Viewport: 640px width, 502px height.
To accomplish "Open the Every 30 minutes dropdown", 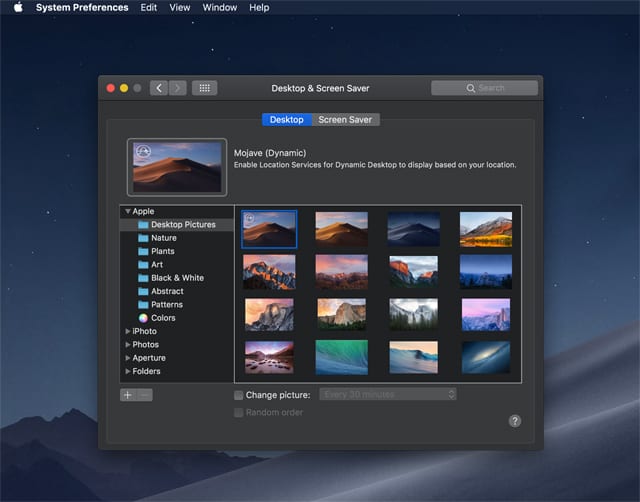I will click(388, 395).
